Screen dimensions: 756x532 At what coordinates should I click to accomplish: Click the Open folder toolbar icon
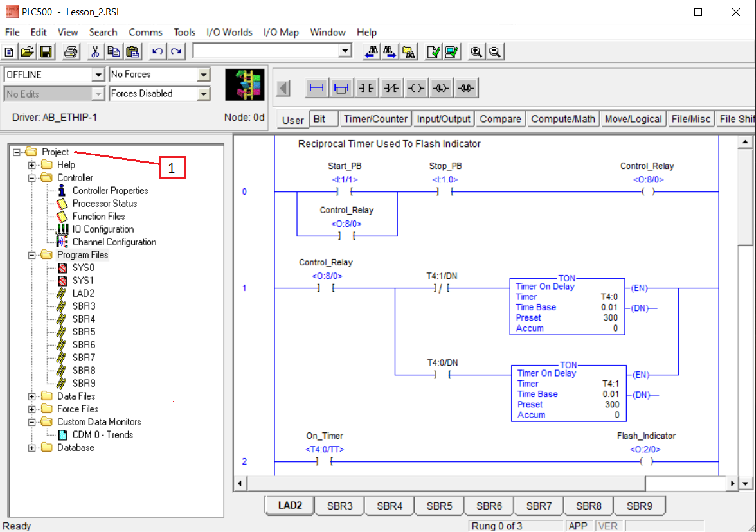[x=28, y=51]
